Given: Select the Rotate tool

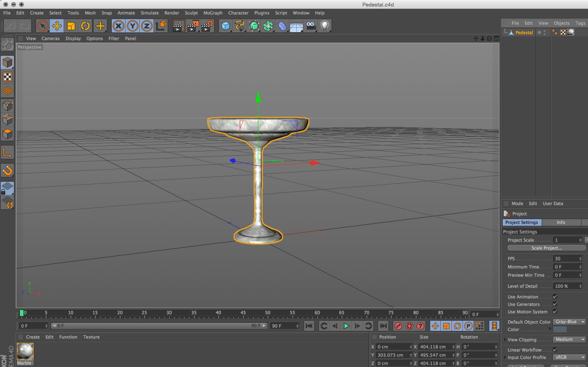Looking at the screenshot, I should [85, 26].
